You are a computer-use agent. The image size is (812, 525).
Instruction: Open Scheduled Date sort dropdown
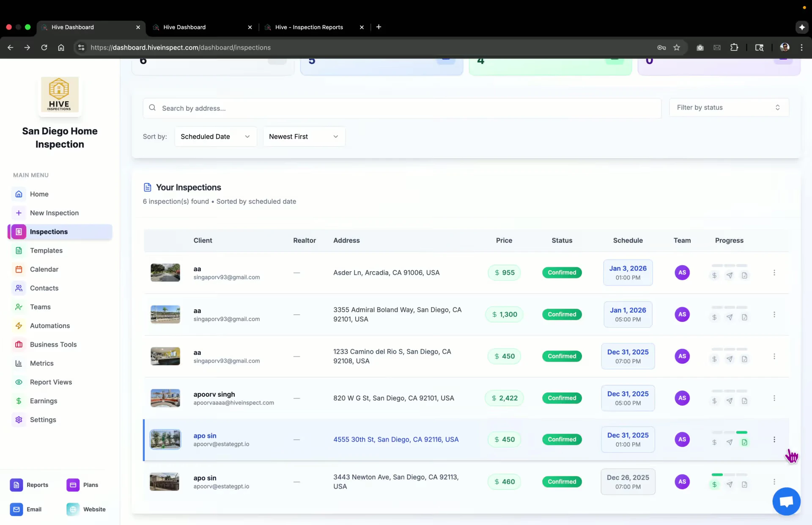215,137
